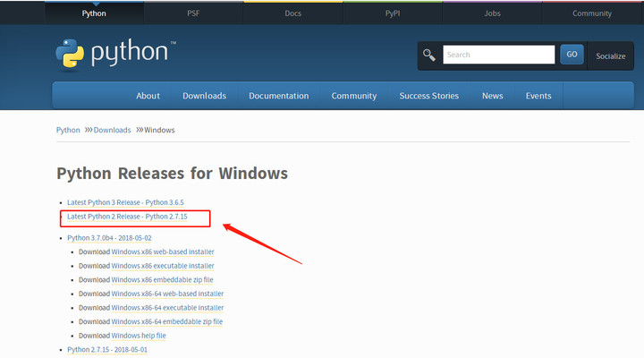This screenshot has height=358, width=644.
Task: Open Latest Python 3 Release - Python 3.6.5
Action: (125, 202)
